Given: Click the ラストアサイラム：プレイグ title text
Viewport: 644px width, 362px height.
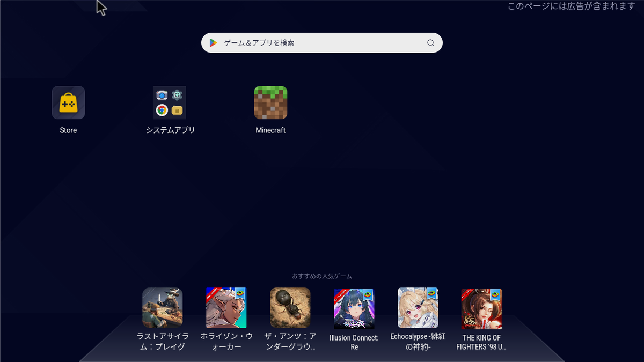Looking at the screenshot, I should click(x=163, y=342).
